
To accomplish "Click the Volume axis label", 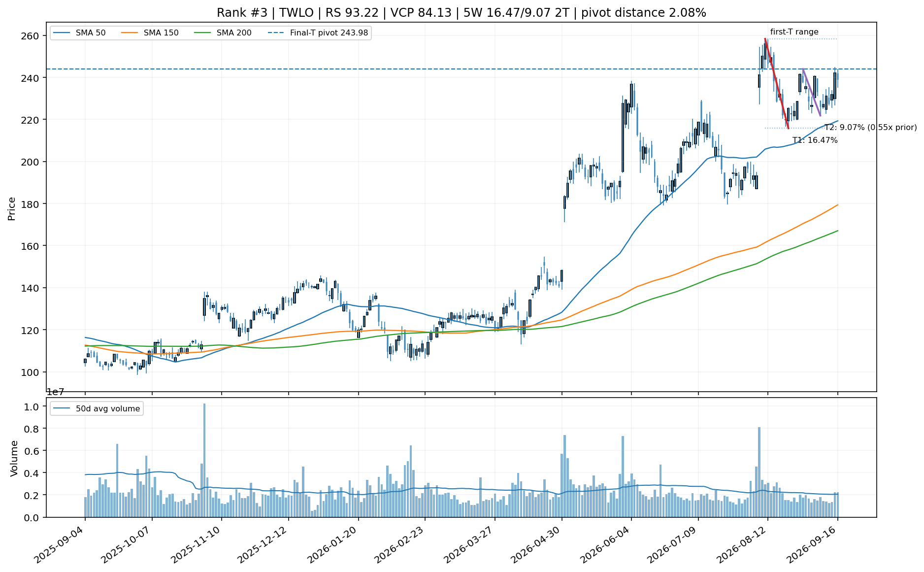I will (14, 458).
